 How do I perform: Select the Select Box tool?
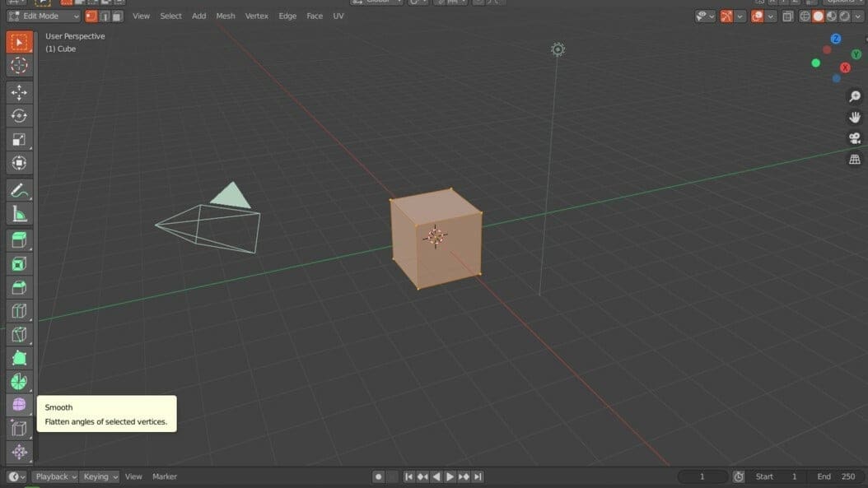pyautogui.click(x=19, y=42)
